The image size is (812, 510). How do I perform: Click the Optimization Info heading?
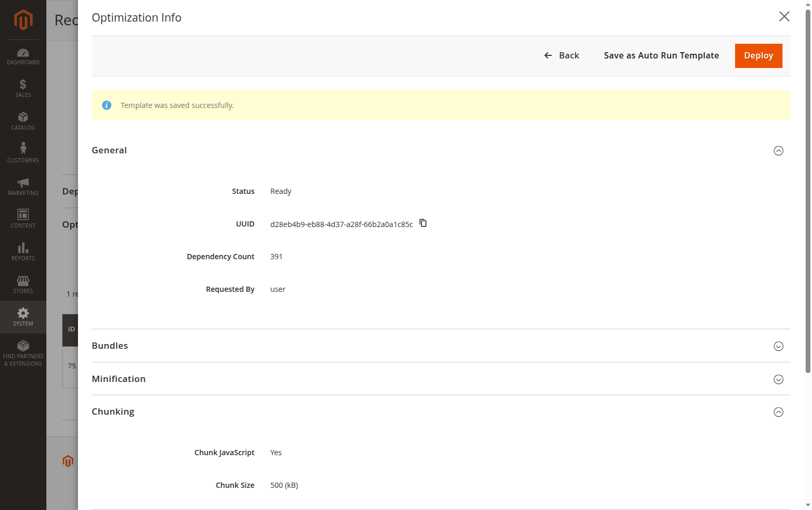tap(136, 17)
